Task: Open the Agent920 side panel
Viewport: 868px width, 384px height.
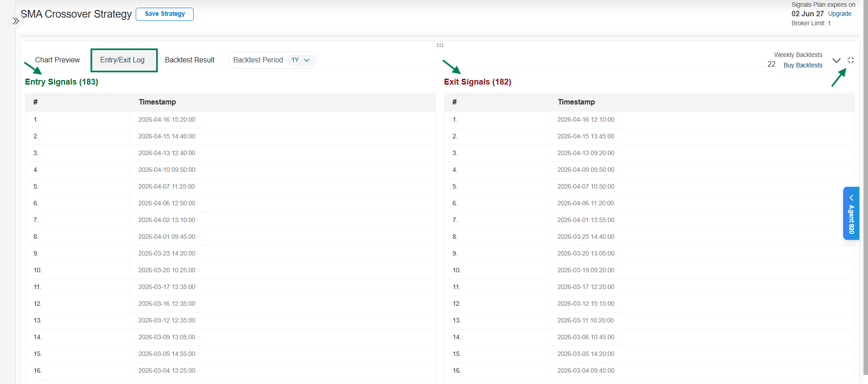Action: coord(851,213)
